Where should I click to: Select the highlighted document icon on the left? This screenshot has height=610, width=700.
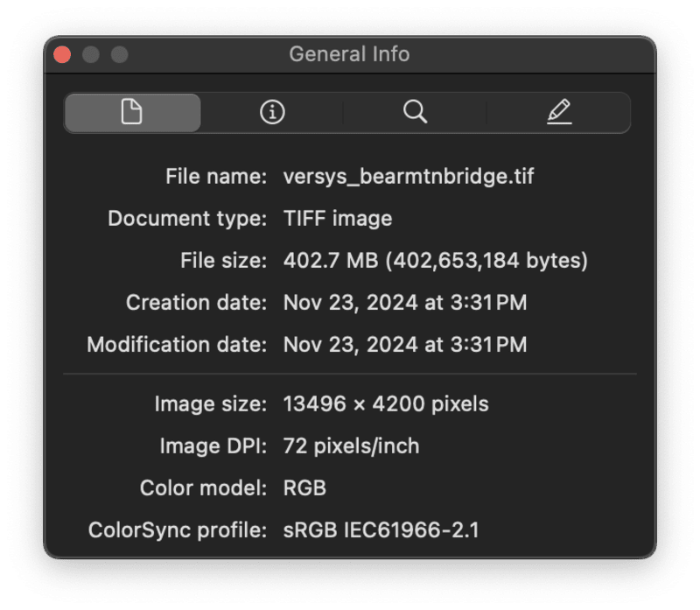pos(131,112)
